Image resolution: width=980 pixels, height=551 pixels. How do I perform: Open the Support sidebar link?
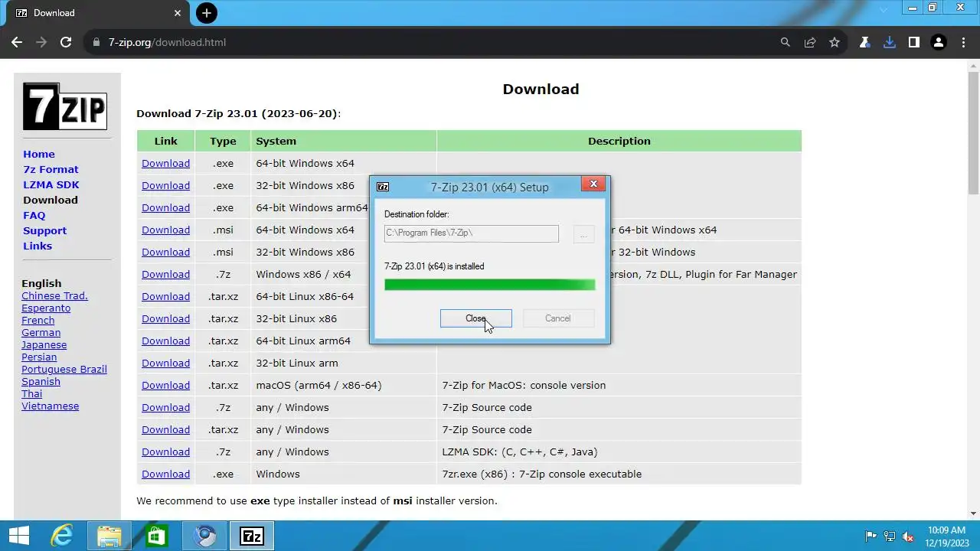point(44,230)
